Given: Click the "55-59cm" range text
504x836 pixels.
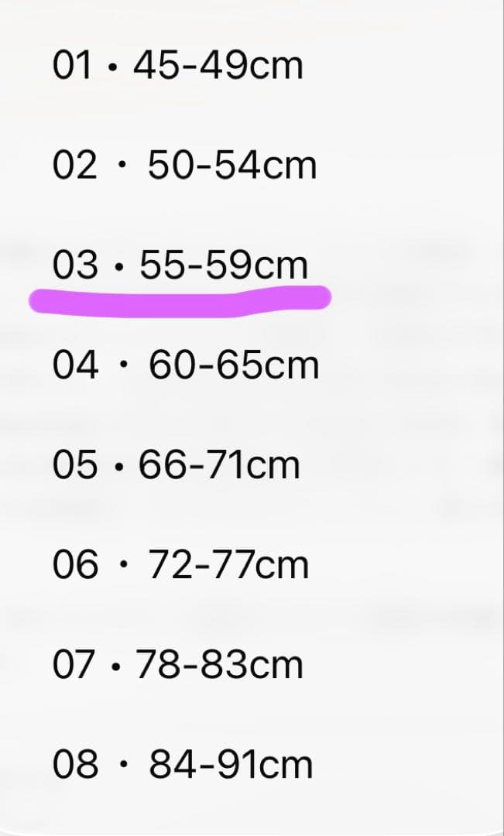Looking at the screenshot, I should click(x=224, y=266).
